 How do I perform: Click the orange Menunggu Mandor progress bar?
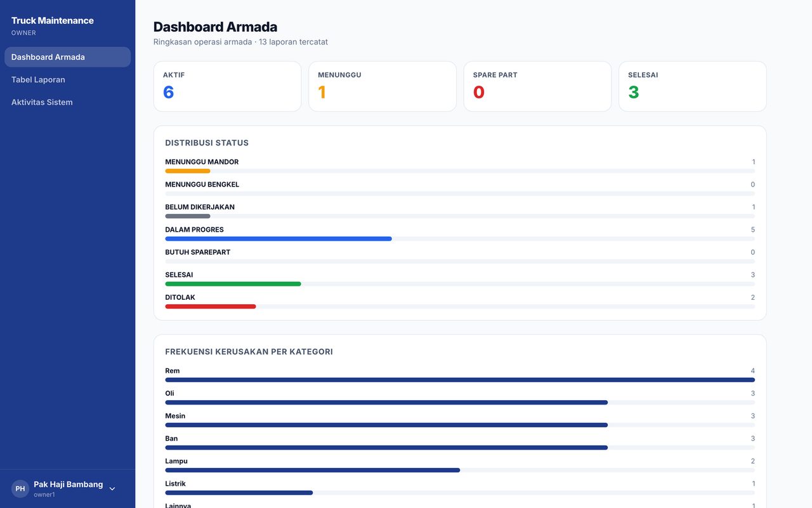pos(188,171)
